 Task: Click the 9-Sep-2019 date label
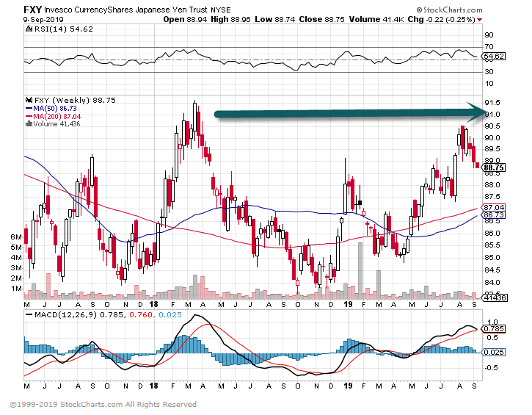point(43,19)
